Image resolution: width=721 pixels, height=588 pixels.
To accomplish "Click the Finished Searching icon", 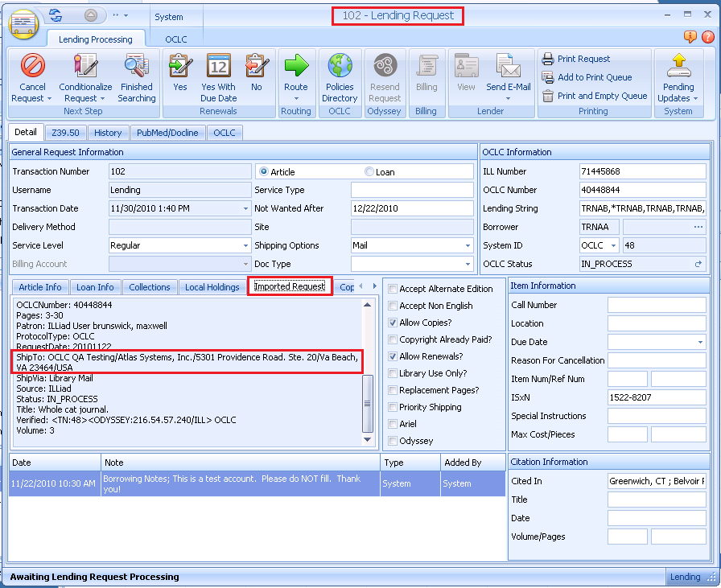I will (x=136, y=66).
